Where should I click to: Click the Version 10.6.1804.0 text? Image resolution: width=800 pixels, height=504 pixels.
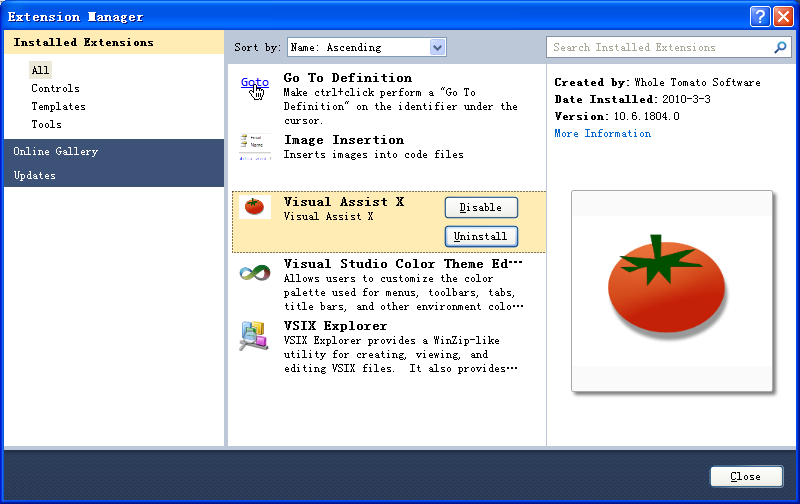(617, 116)
